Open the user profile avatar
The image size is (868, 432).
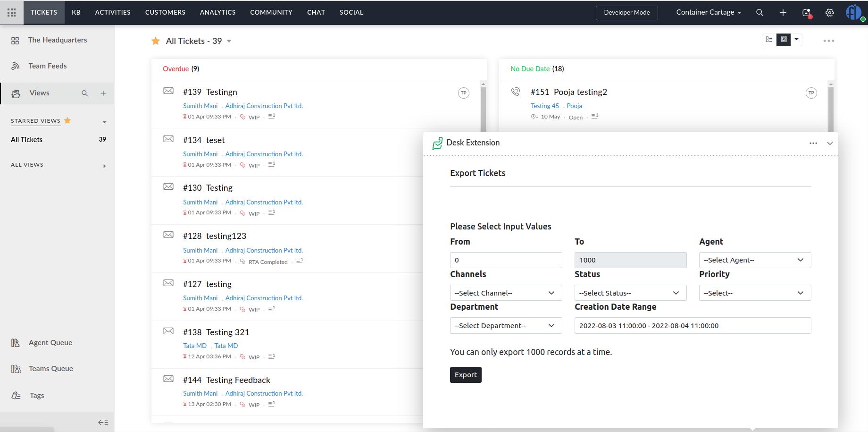[854, 12]
